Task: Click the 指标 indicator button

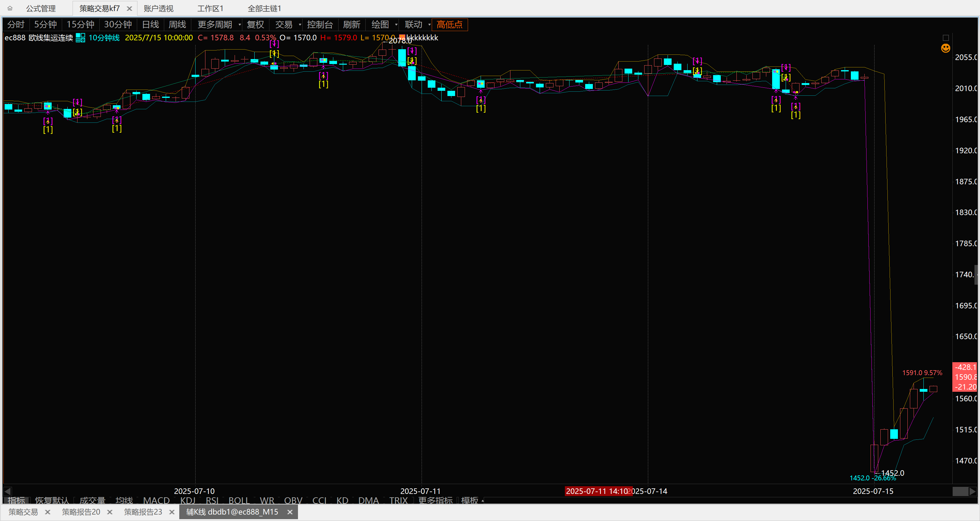Action: 16,500
